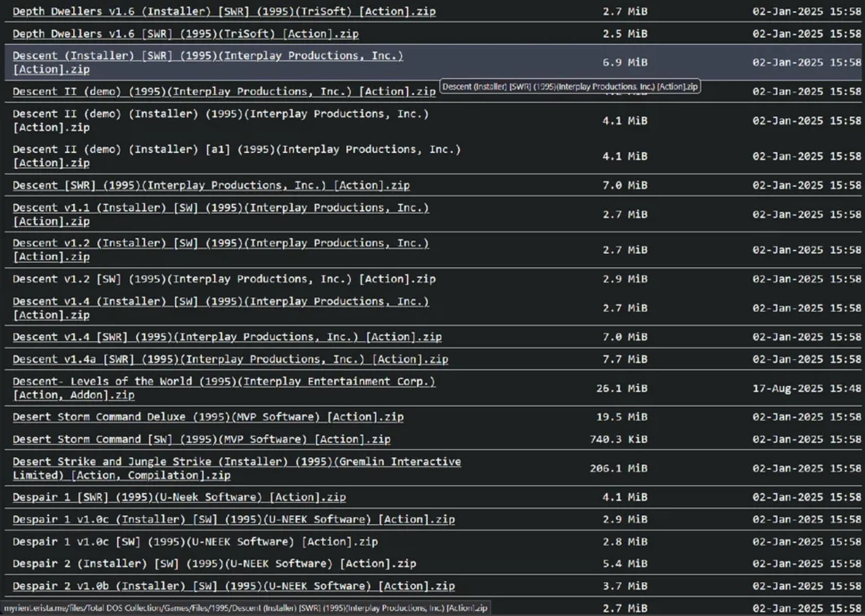
Task: Open Despair 2 v1.0b (Installer) zip link
Action: point(234,586)
